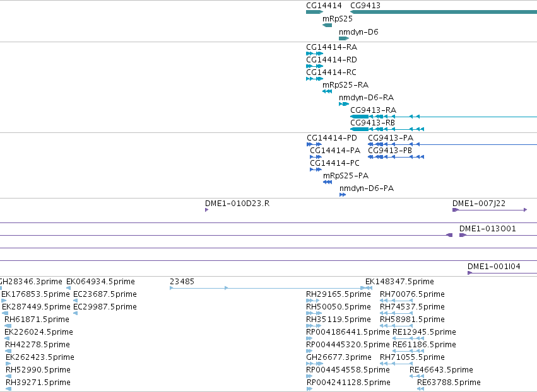This screenshot has width=537, height=392.
Task: Click EST RH39271.5prime
Action: [x=38, y=383]
